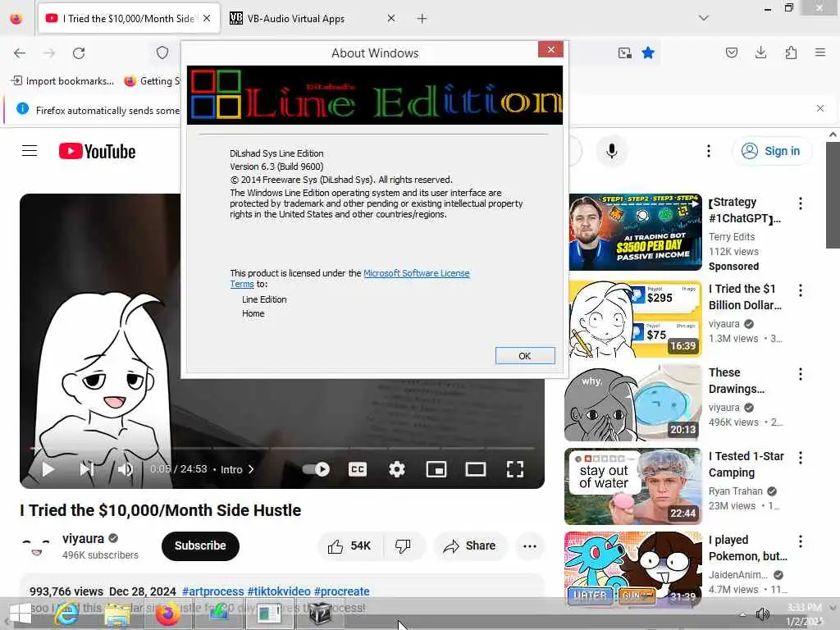The width and height of the screenshot is (840, 630).
Task: Launch Internet Explorer from the taskbar
Action: point(67,614)
